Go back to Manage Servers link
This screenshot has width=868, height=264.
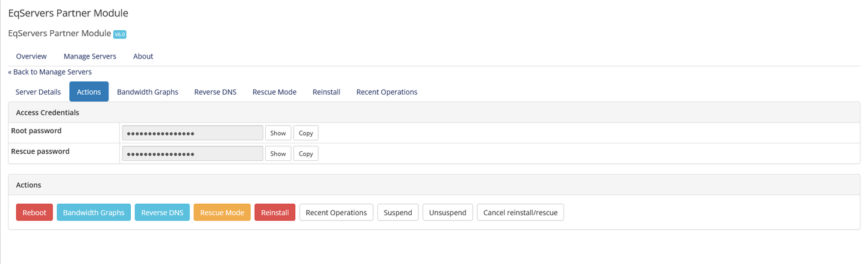click(x=50, y=72)
